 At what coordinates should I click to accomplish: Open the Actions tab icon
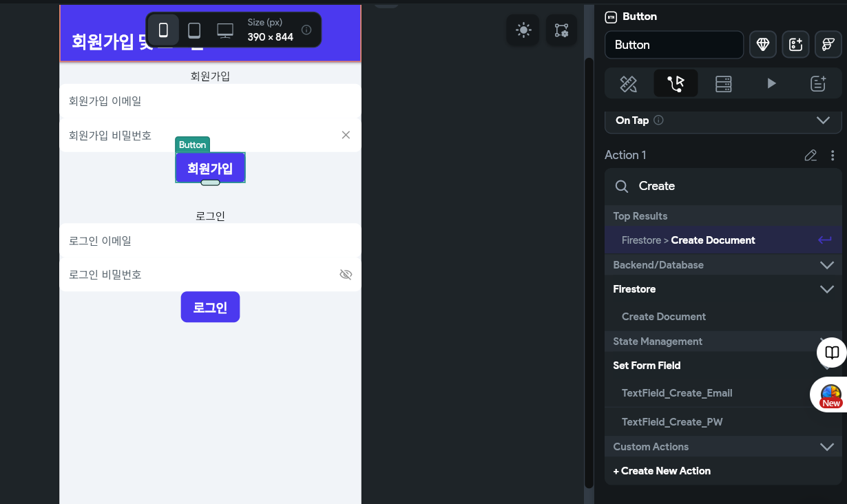click(x=676, y=84)
